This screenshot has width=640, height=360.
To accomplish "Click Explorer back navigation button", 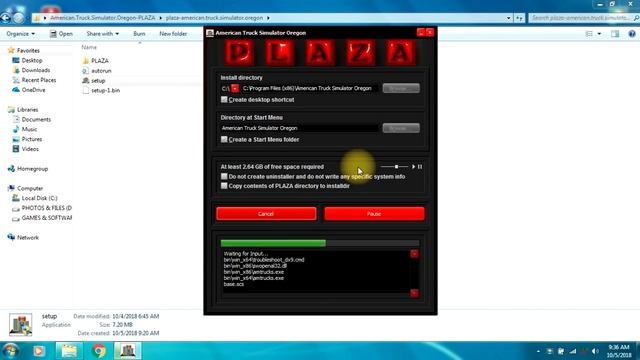I will click(6, 18).
